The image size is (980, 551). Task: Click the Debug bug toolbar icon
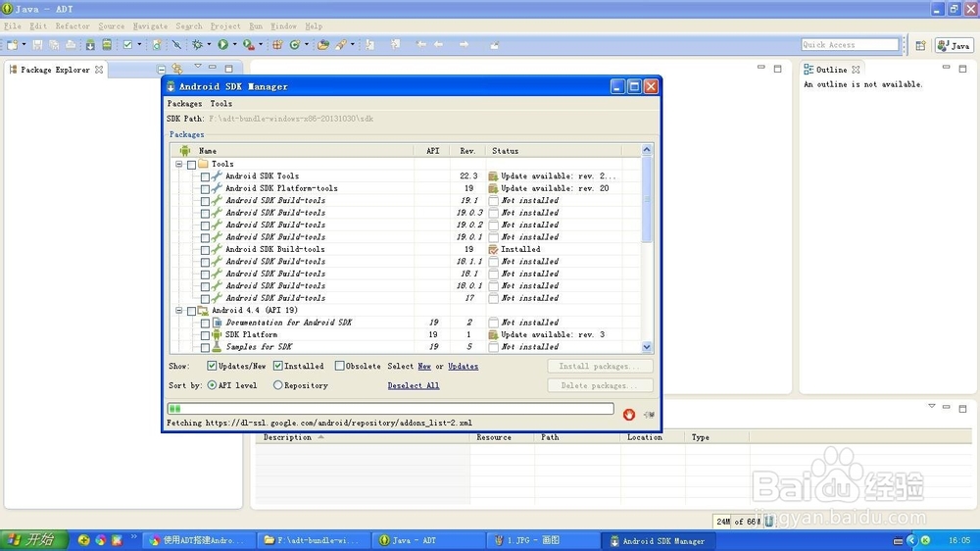pos(198,44)
